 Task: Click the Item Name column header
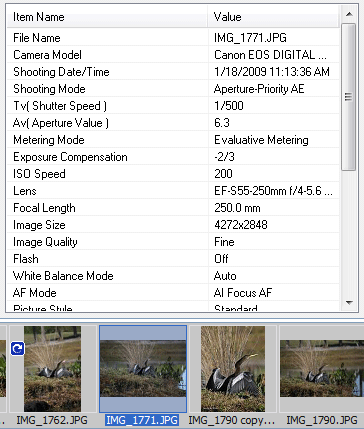click(x=107, y=17)
